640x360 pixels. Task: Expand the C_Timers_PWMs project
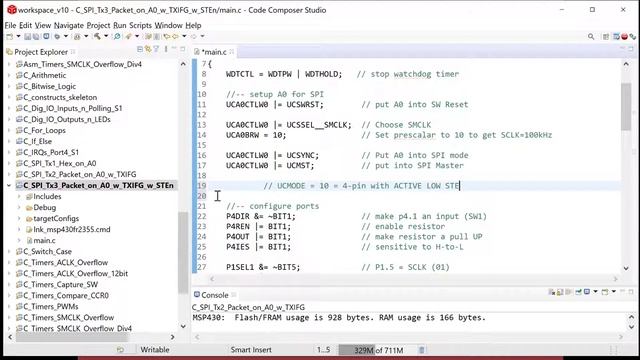coord(9,307)
